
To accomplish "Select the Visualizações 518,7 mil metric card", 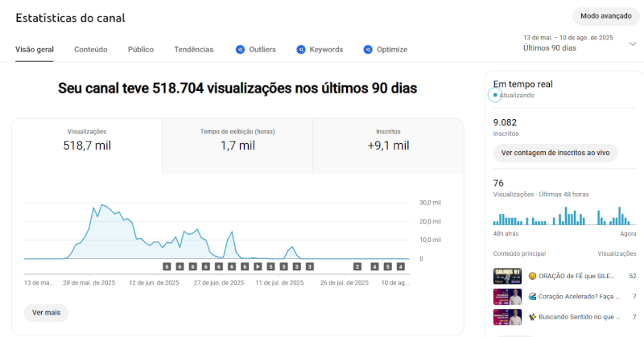I will coord(87,146).
